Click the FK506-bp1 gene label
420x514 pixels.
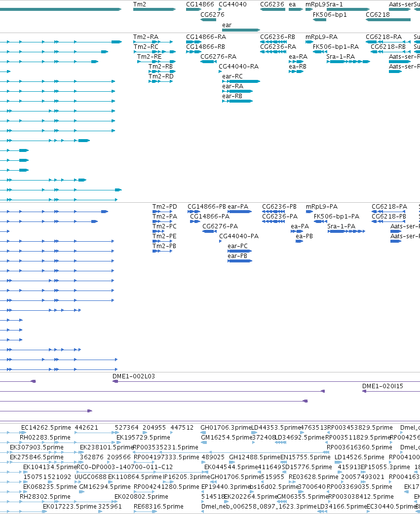330,15
